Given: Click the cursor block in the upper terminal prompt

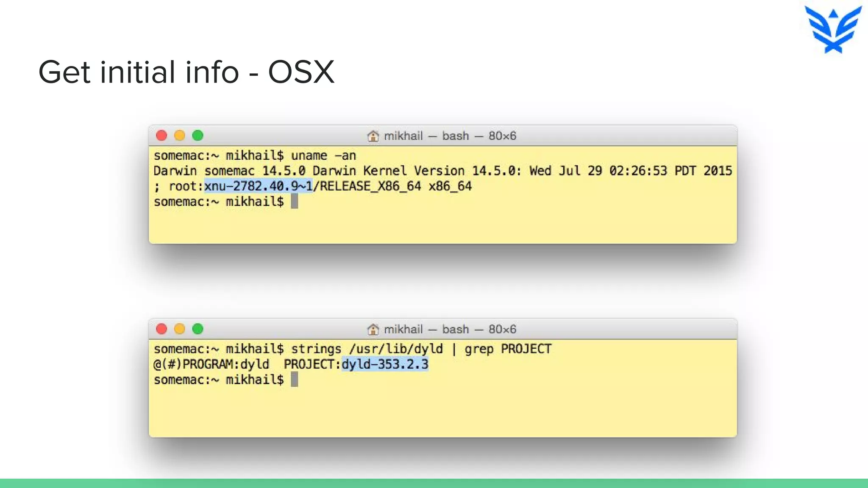Looking at the screenshot, I should tap(295, 201).
